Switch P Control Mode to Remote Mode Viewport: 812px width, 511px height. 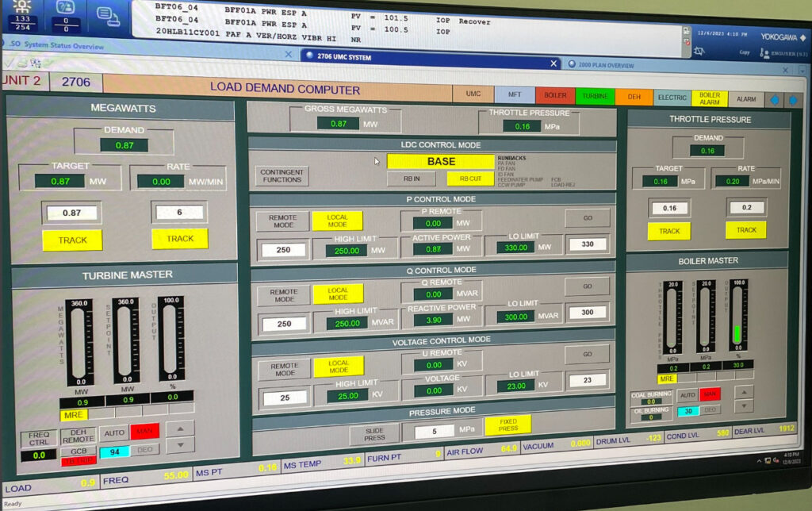pyautogui.click(x=282, y=221)
